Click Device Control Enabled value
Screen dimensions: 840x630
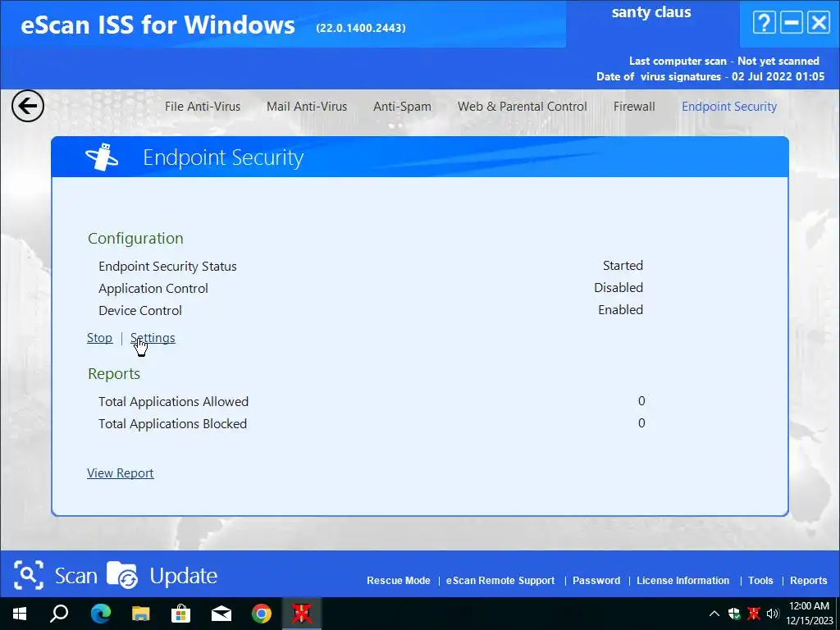point(620,309)
